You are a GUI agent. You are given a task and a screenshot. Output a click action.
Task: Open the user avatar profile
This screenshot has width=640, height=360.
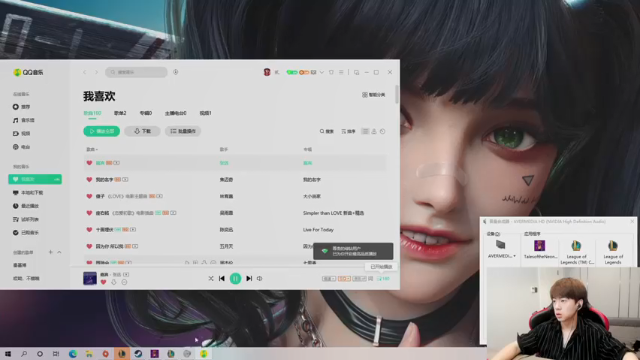[x=267, y=72]
